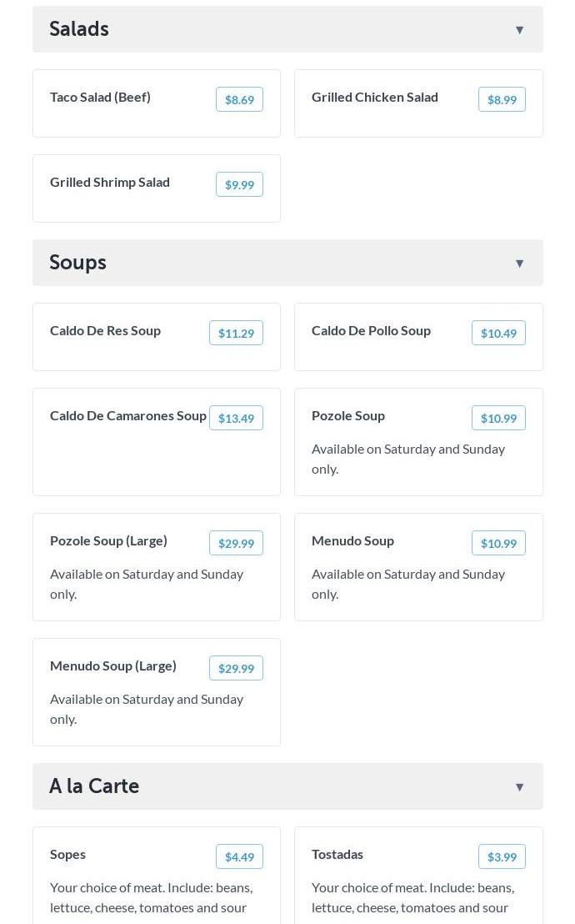Collapse the A la Carte section arrow

(519, 787)
